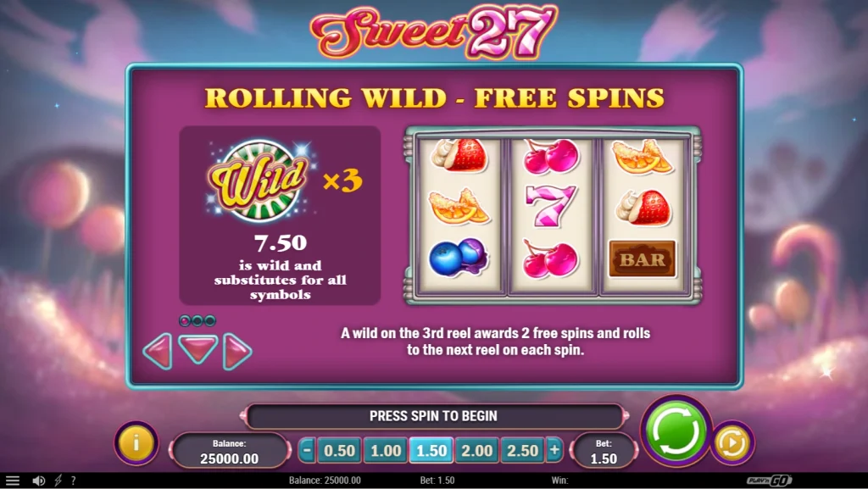Select the 1.50 bet value

pos(431,450)
